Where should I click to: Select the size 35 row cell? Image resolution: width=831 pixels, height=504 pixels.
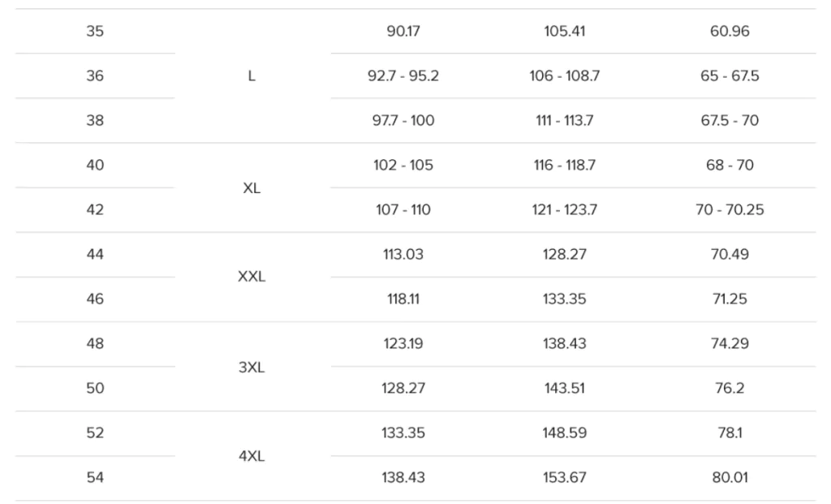point(95,32)
